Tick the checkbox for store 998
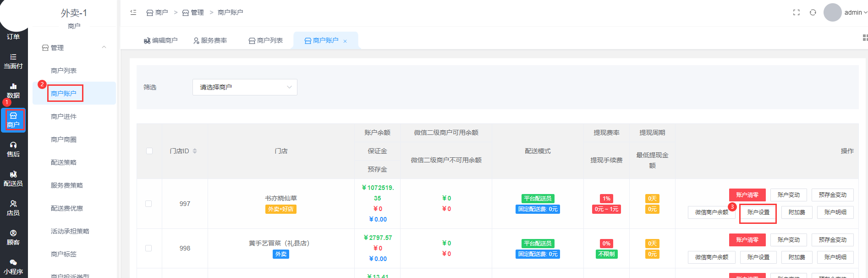This screenshot has height=278, width=868. [x=148, y=248]
